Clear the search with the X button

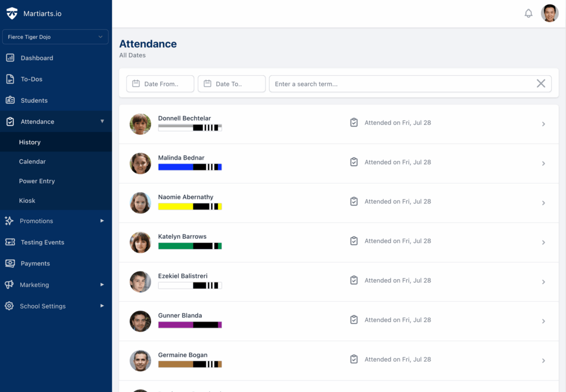pos(541,83)
